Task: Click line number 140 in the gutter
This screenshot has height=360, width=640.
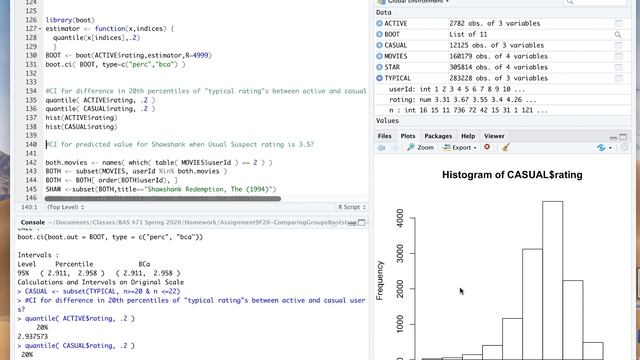Action: pos(31,144)
